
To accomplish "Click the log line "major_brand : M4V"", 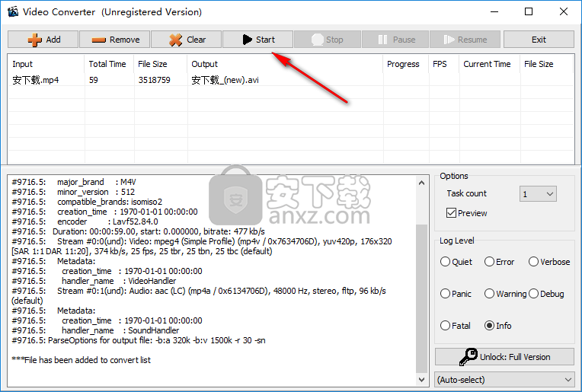I will (74, 182).
